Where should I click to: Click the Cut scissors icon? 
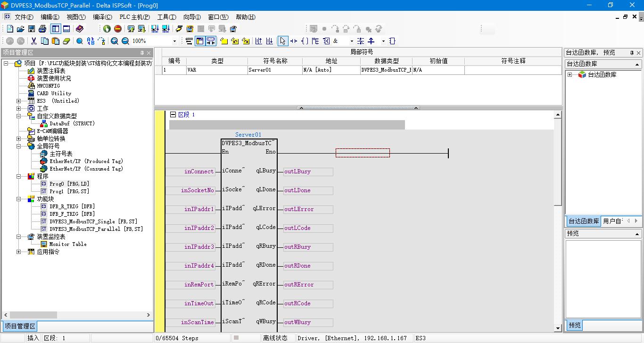click(33, 41)
